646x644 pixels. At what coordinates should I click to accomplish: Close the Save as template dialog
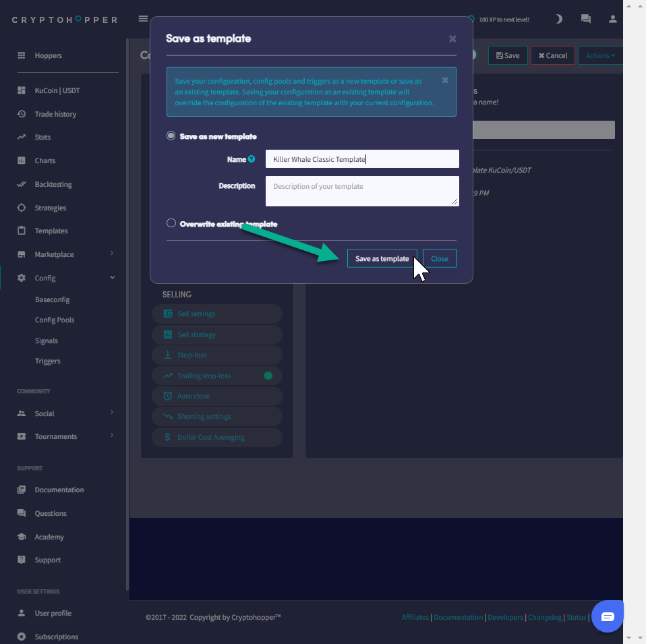tap(452, 39)
